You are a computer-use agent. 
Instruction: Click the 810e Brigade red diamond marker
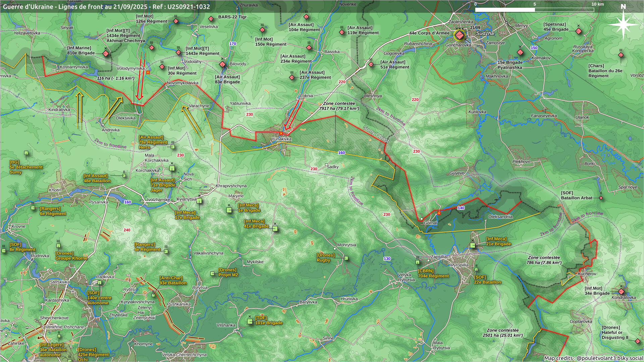[106, 54]
